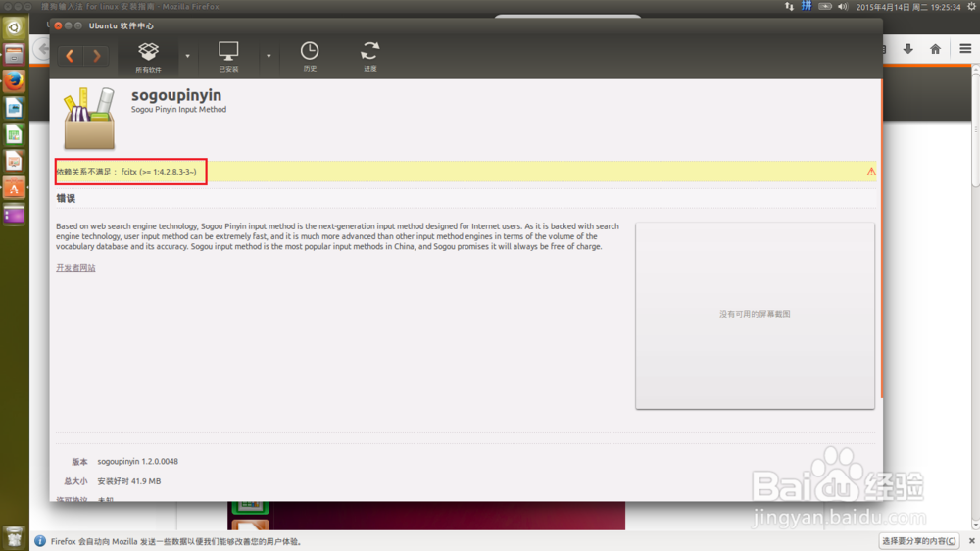The height and width of the screenshot is (551, 980).
Task: Click the Firefox home icon
Action: pos(936,49)
